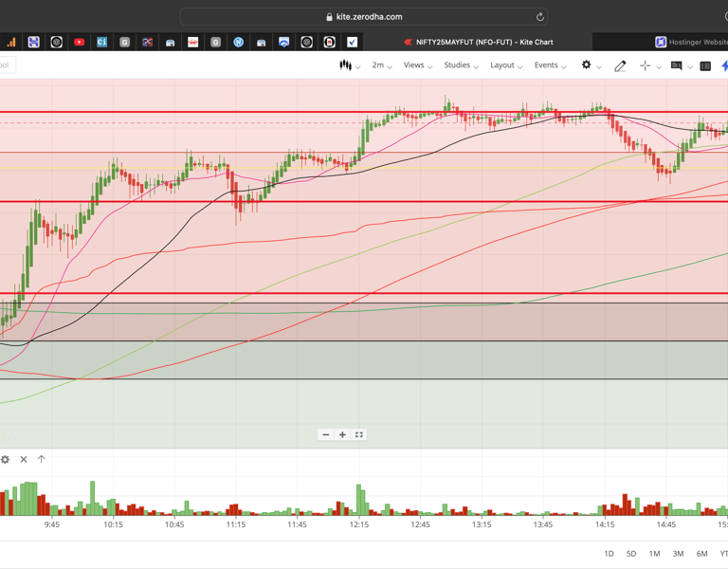Select the 6M range

pos(701,554)
